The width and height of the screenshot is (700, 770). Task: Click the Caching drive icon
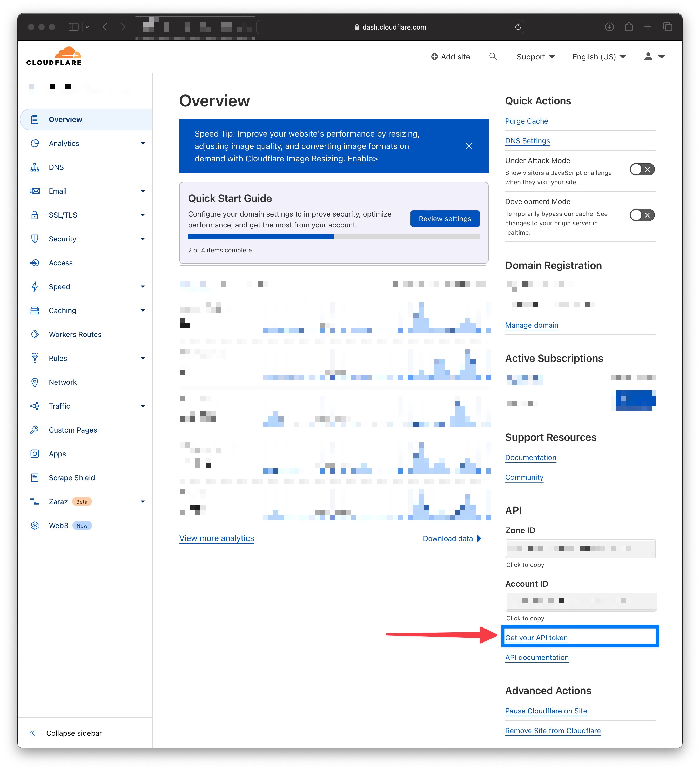[35, 310]
